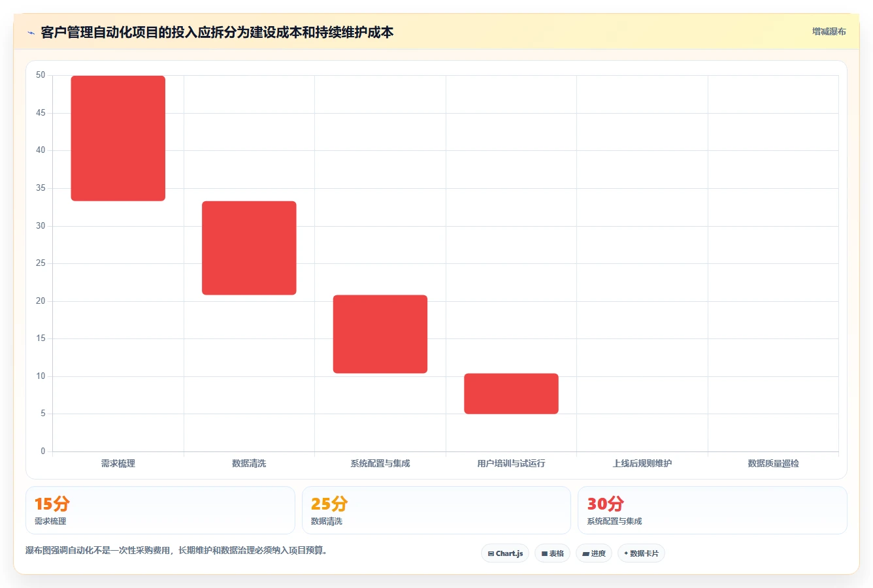Click the 用户培训与试运行 x-axis label
Screen dimensions: 873x588
(511, 463)
